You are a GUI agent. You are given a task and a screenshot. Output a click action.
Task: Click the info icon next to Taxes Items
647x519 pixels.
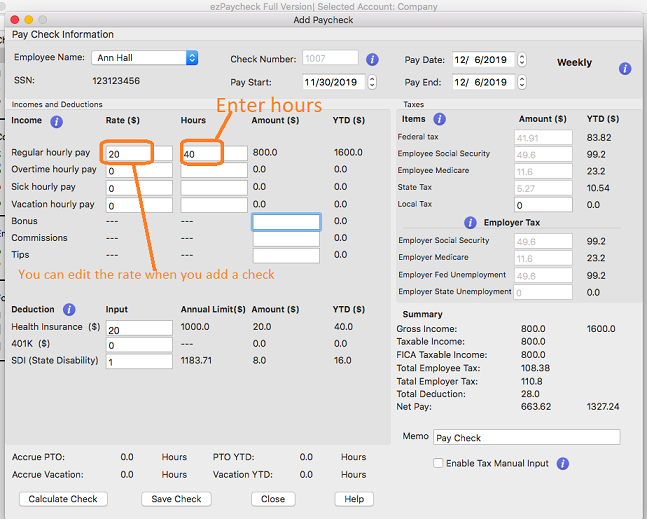(x=441, y=119)
